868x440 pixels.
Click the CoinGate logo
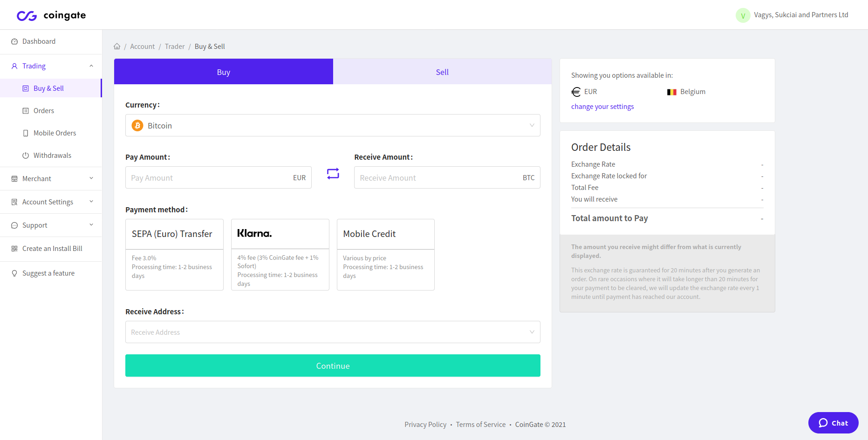(x=51, y=15)
